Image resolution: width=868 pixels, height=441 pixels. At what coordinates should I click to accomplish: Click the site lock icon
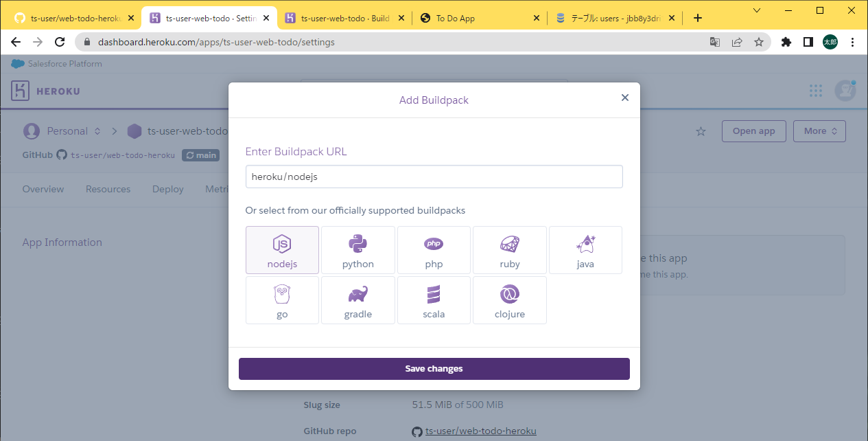click(x=87, y=42)
